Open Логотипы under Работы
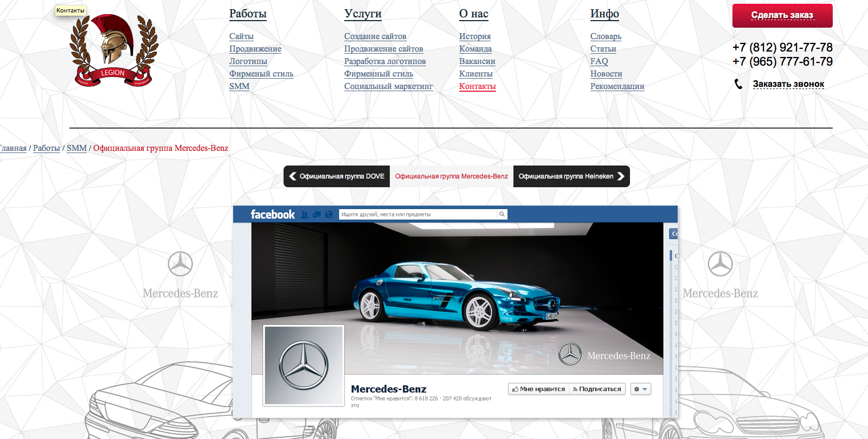Viewport: 868px width, 439px height. 248,61
